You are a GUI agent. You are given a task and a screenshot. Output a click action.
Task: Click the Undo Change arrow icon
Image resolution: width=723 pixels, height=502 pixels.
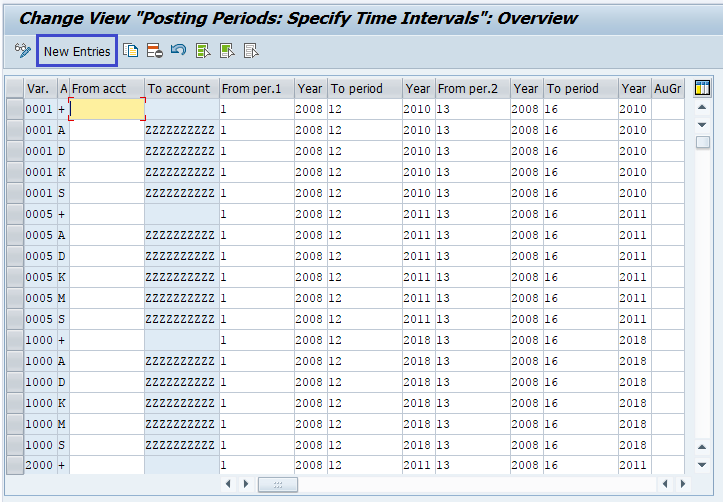pos(179,51)
